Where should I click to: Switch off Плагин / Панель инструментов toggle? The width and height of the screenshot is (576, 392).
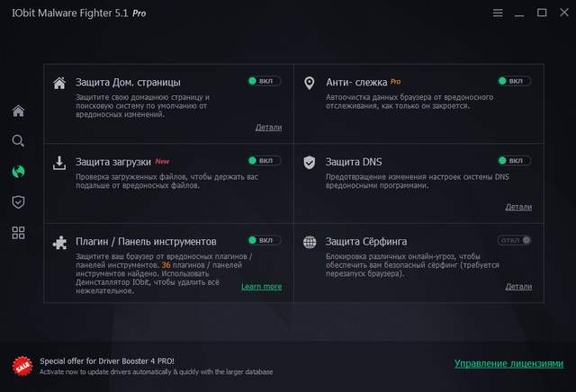pos(265,240)
